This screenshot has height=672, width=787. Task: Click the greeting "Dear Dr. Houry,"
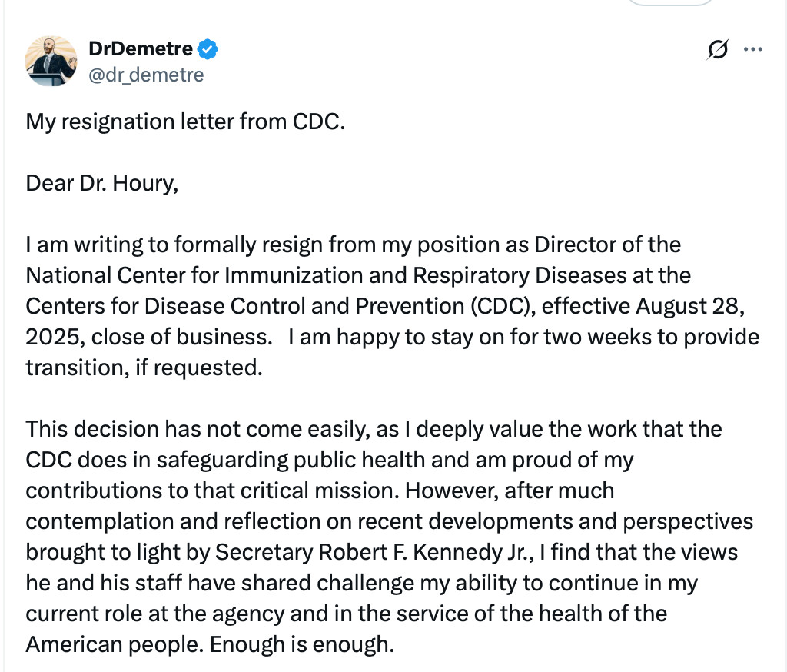click(x=102, y=183)
